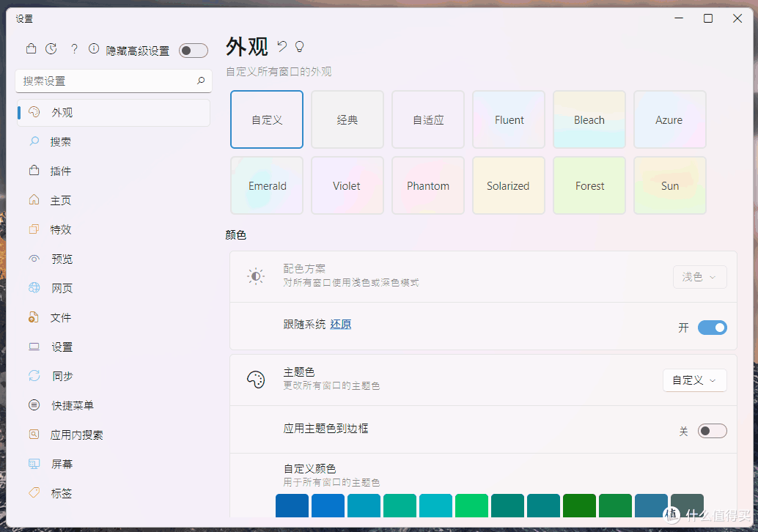Viewport: 758px width, 532px height.
Task: Click the house icon of 主页 sidebar item
Action: coord(34,199)
